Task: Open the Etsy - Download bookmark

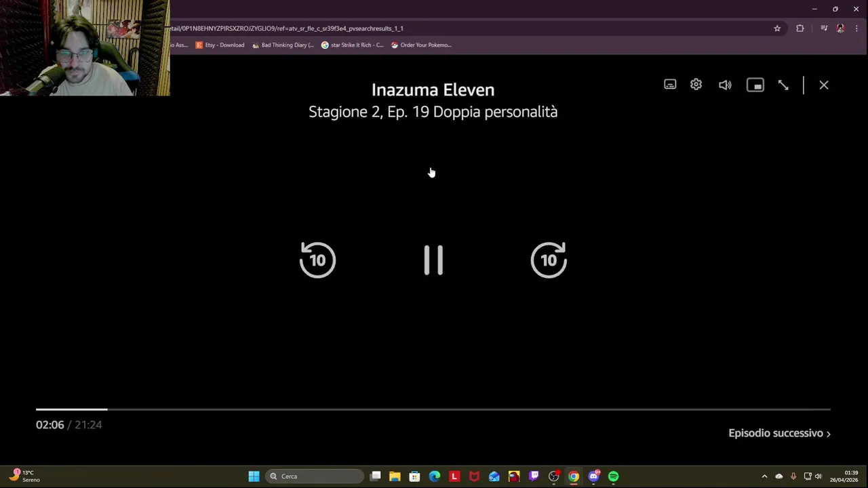Action: (x=220, y=45)
